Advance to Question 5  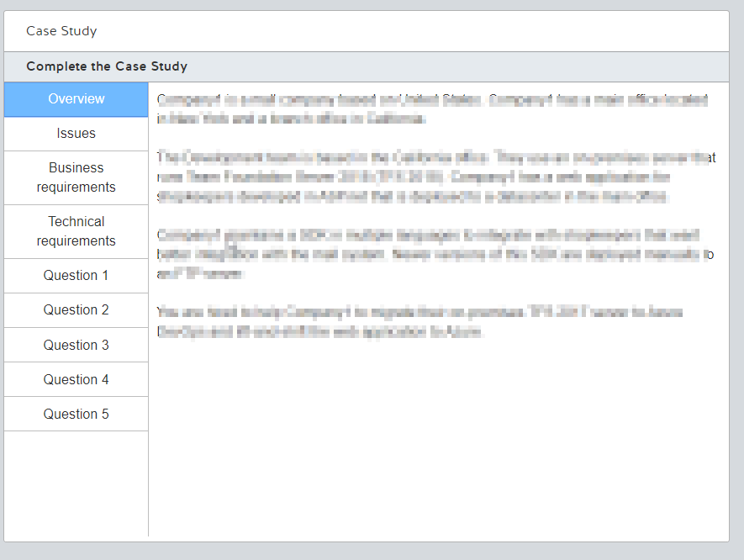[x=76, y=414]
